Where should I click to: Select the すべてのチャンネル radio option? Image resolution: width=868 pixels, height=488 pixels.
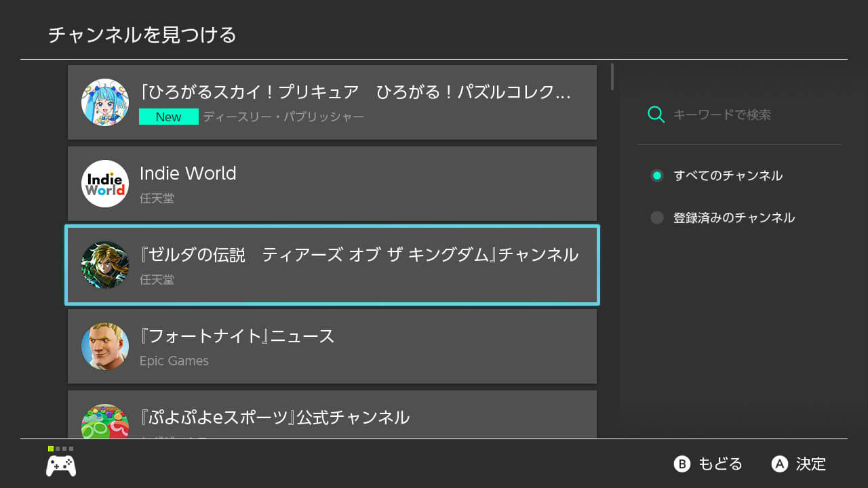656,176
